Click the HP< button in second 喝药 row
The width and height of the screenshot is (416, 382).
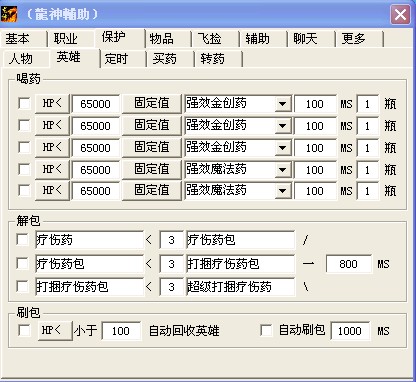(x=52, y=125)
